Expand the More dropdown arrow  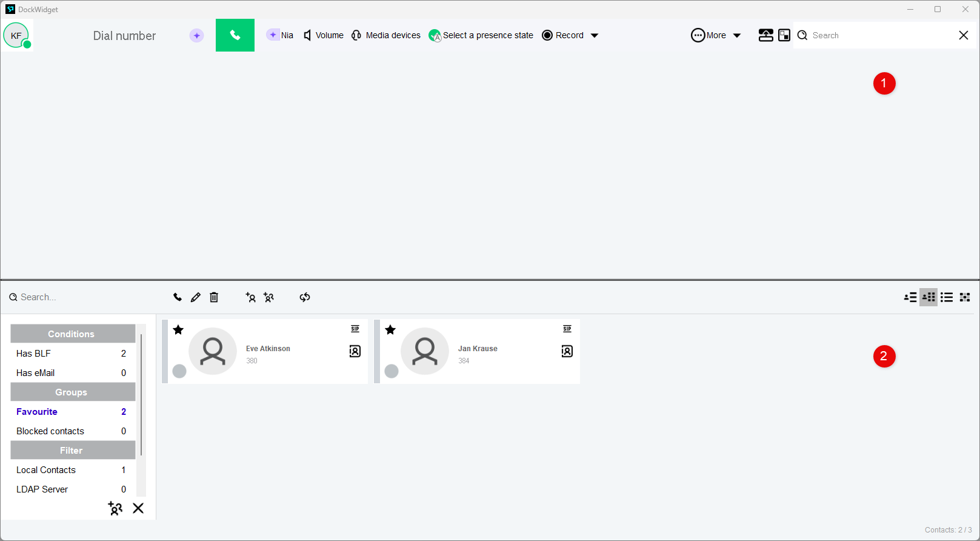pos(737,36)
